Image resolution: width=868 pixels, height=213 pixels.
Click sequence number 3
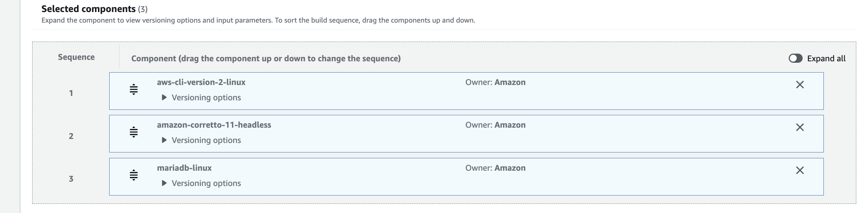point(71,179)
